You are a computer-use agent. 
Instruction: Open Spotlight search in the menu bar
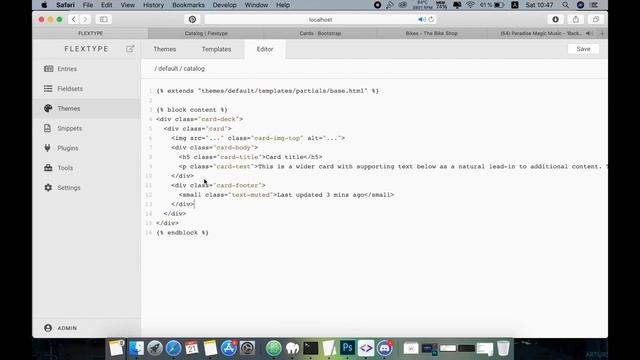(565, 5)
